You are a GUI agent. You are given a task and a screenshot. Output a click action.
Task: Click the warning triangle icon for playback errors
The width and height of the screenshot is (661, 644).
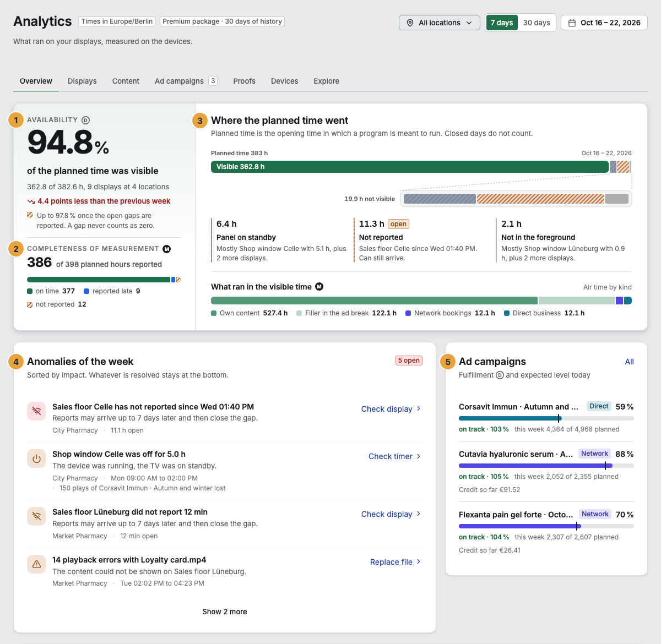[x=36, y=564]
